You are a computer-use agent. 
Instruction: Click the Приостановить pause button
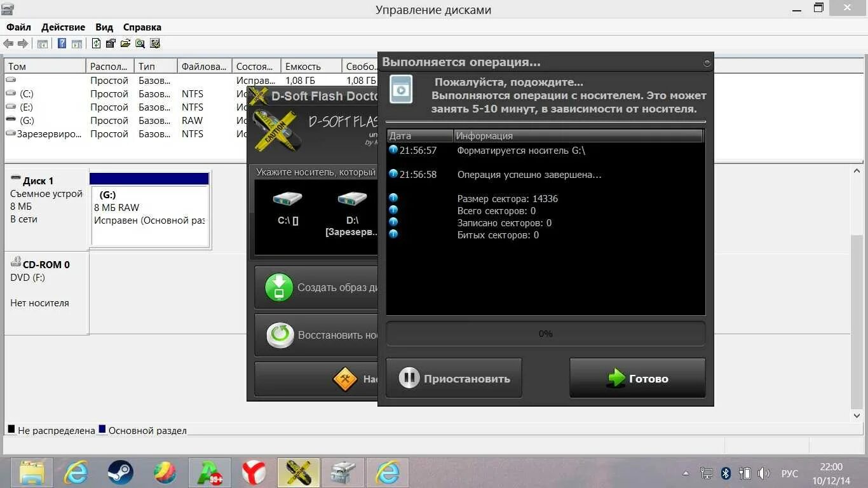[x=454, y=378]
